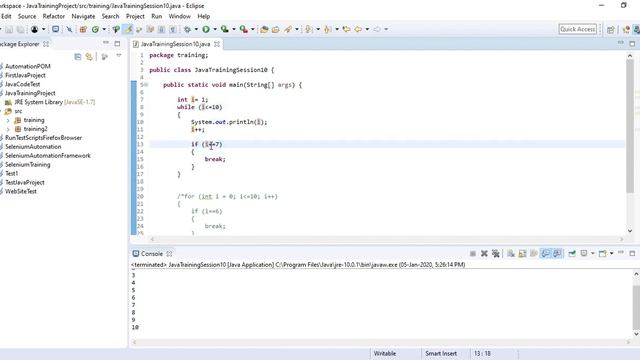Select the RunTestScriptsFirefoxBrowser project
Image resolution: width=640 pixels, height=360 pixels.
point(43,138)
